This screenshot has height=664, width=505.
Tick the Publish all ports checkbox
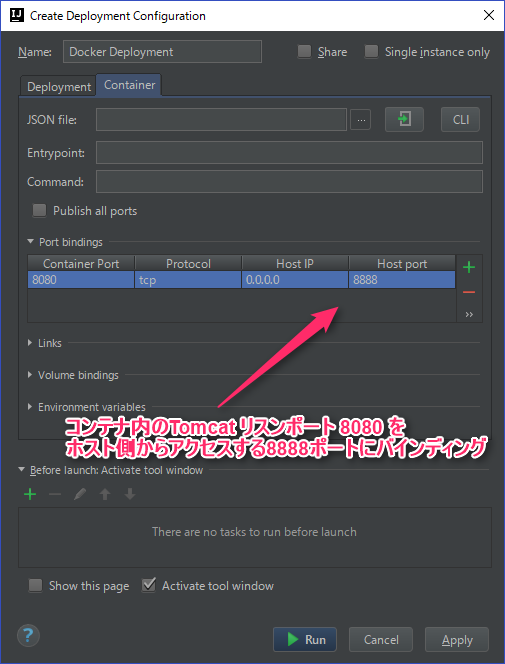39,210
